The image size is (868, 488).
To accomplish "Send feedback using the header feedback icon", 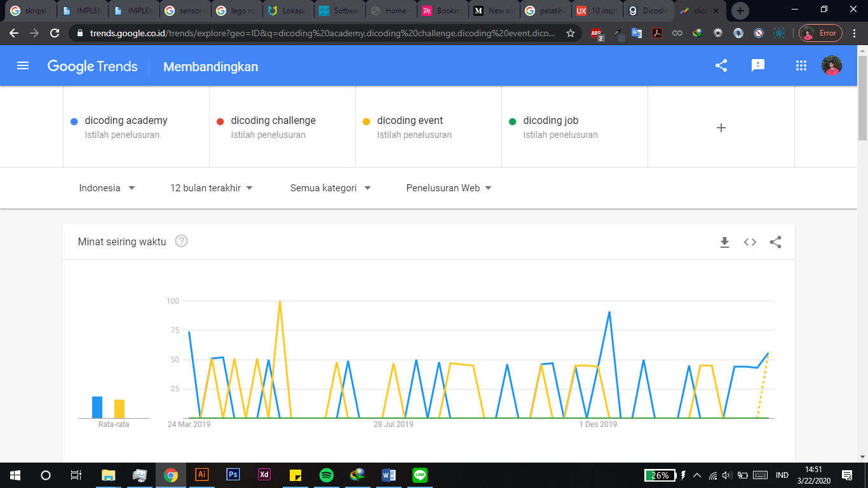I will 757,65.
